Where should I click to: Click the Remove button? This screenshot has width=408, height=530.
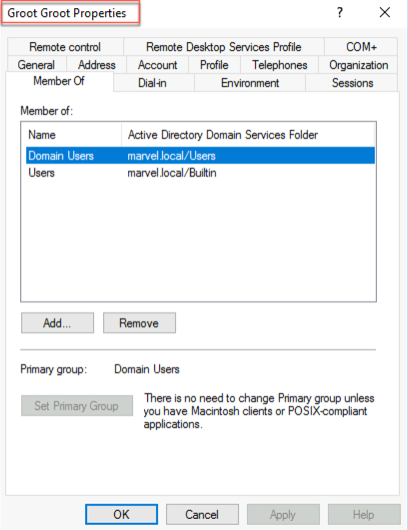[139, 323]
